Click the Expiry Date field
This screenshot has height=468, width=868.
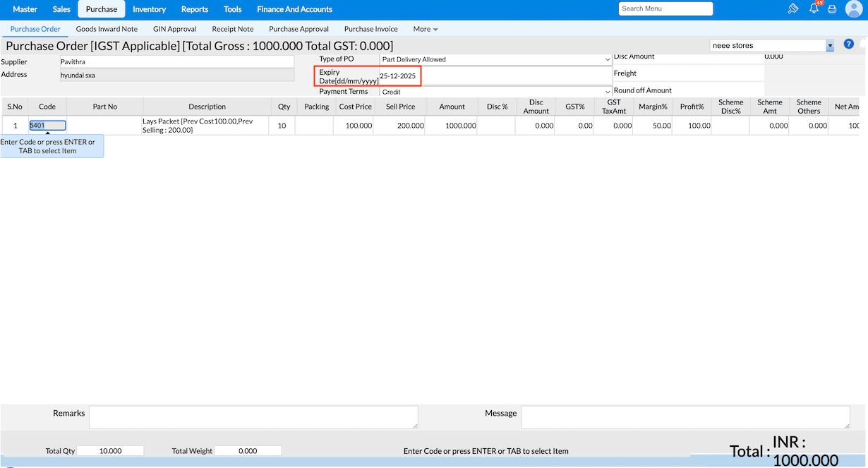(x=495, y=76)
